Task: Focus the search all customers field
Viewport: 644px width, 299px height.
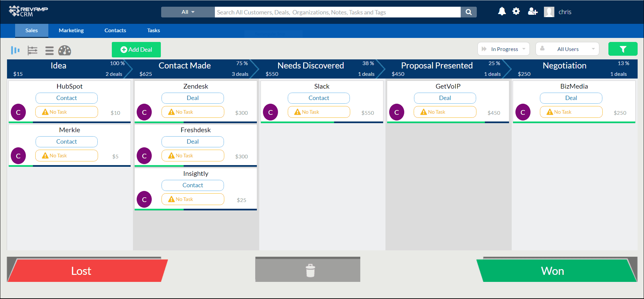Action: pyautogui.click(x=337, y=12)
